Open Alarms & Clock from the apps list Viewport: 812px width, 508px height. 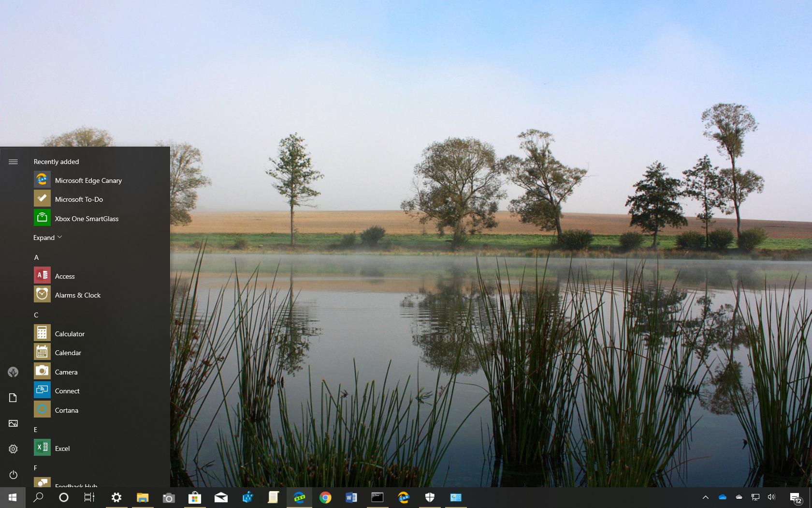[x=77, y=295]
